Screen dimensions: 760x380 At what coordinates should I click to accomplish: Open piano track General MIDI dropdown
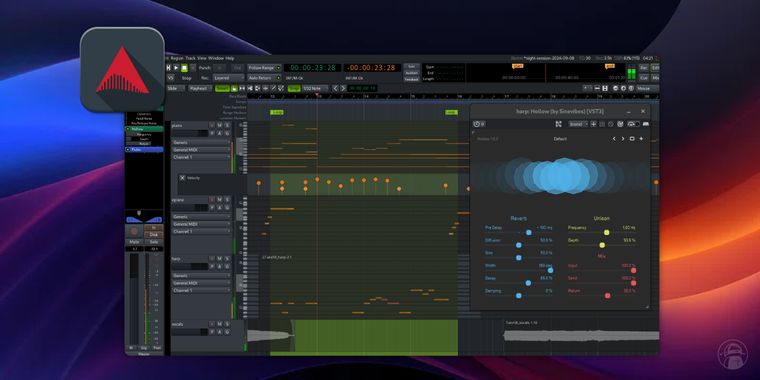point(201,150)
